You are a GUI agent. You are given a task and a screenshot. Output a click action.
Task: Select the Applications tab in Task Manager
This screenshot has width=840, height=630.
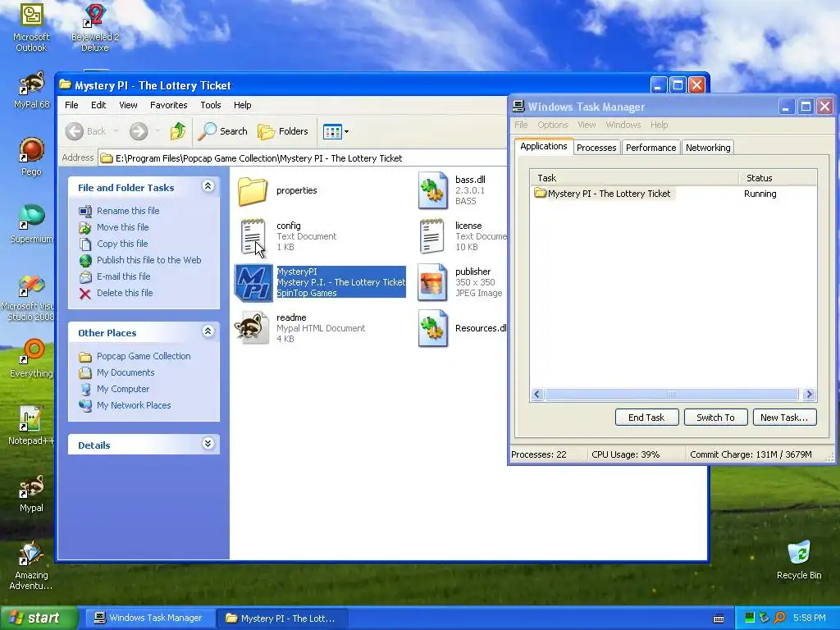[x=543, y=146]
